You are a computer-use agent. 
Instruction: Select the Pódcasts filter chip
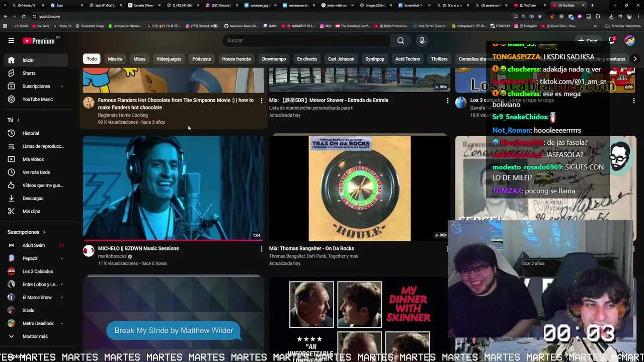click(201, 59)
